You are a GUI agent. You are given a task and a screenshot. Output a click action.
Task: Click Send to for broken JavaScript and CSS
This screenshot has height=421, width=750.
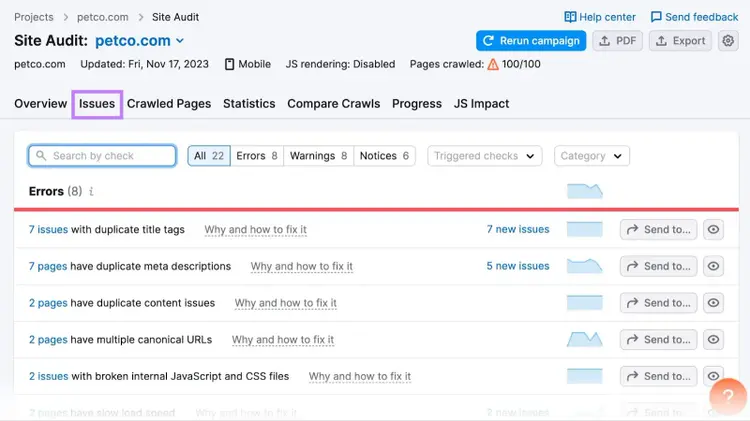tap(659, 376)
